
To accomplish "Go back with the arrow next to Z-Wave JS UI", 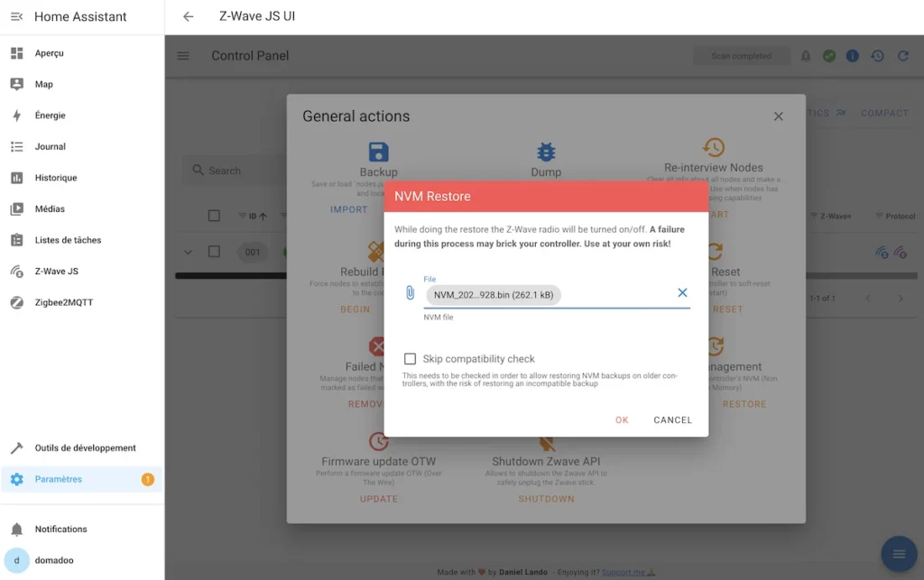I will click(188, 16).
